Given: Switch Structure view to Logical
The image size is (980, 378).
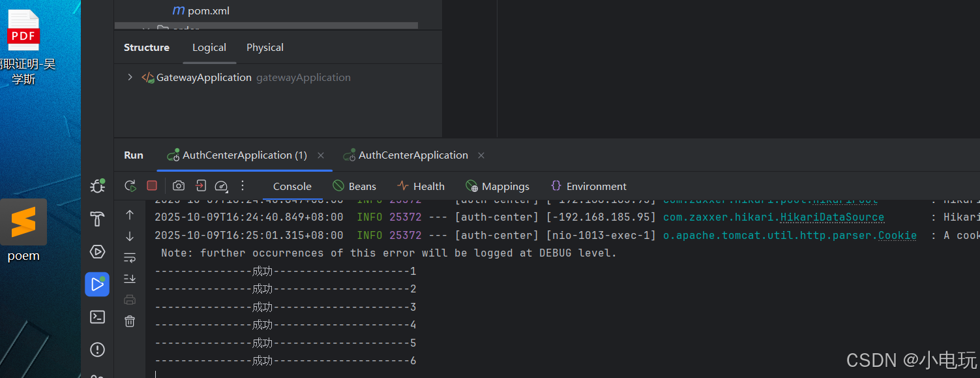Looking at the screenshot, I should pyautogui.click(x=209, y=48).
